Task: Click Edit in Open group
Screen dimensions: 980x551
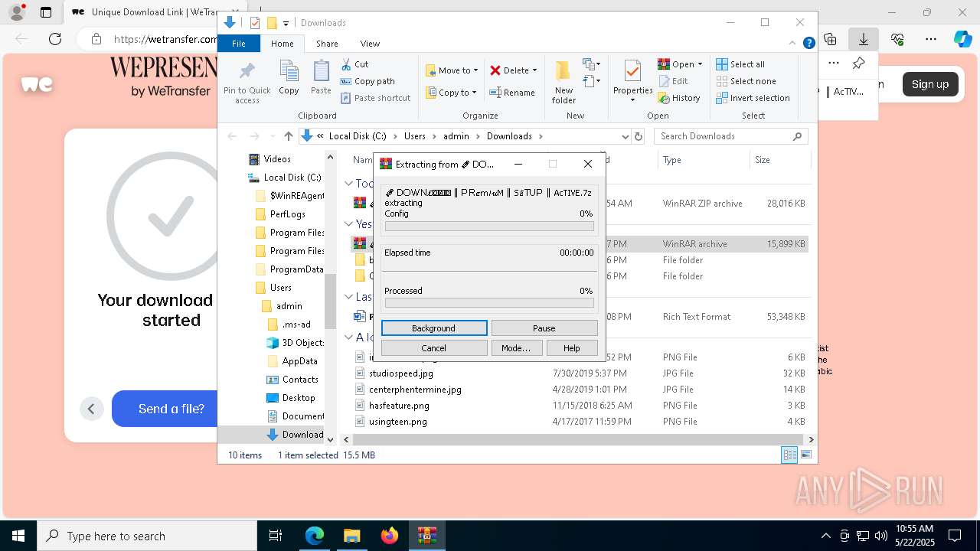Action: [673, 81]
